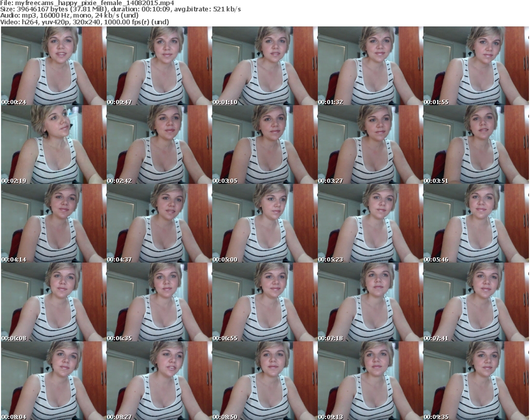
Task: Choose the preview frame at 00:06:08
Action: pos(54,302)
